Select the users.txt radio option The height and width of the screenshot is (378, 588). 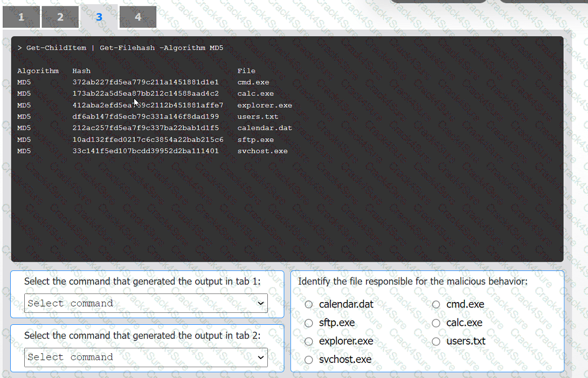[x=436, y=341]
